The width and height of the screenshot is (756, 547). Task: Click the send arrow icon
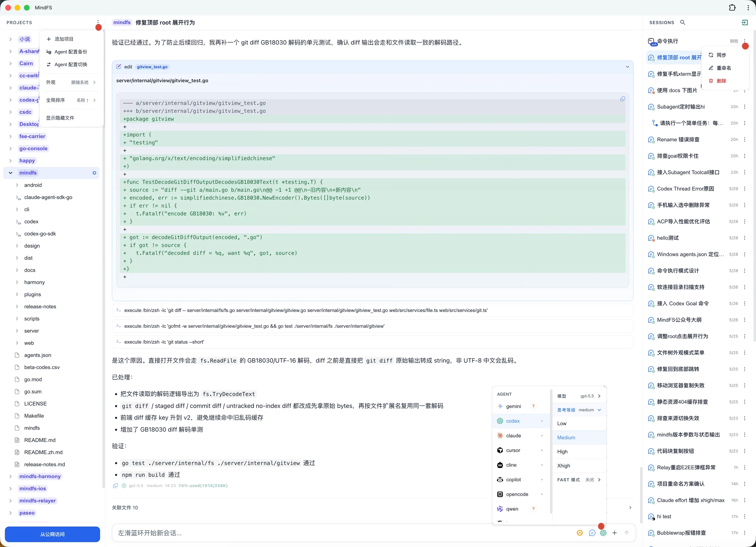[x=627, y=533]
